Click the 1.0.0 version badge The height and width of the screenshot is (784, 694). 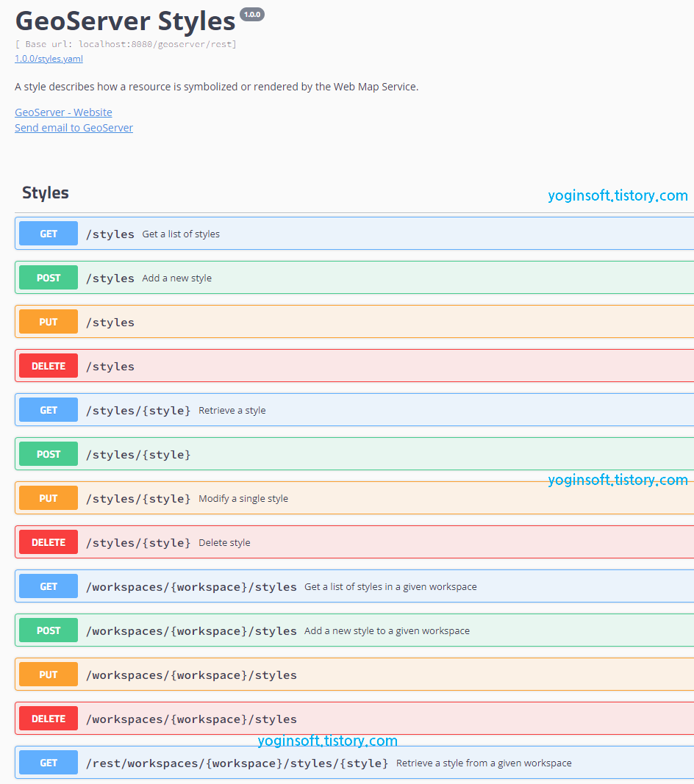click(x=252, y=15)
